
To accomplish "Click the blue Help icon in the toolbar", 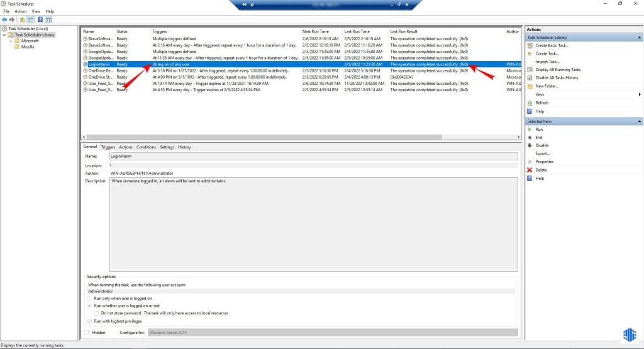I will coord(40,19).
